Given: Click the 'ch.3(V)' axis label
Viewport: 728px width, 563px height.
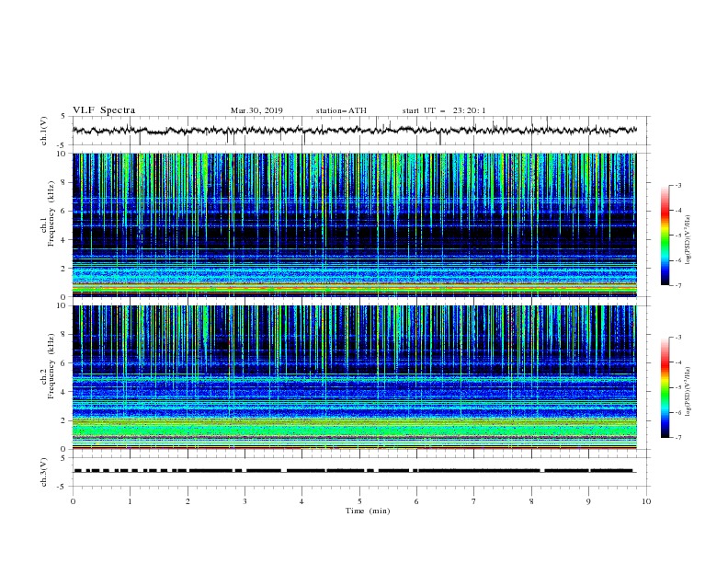Looking at the screenshot, I should coord(44,472).
